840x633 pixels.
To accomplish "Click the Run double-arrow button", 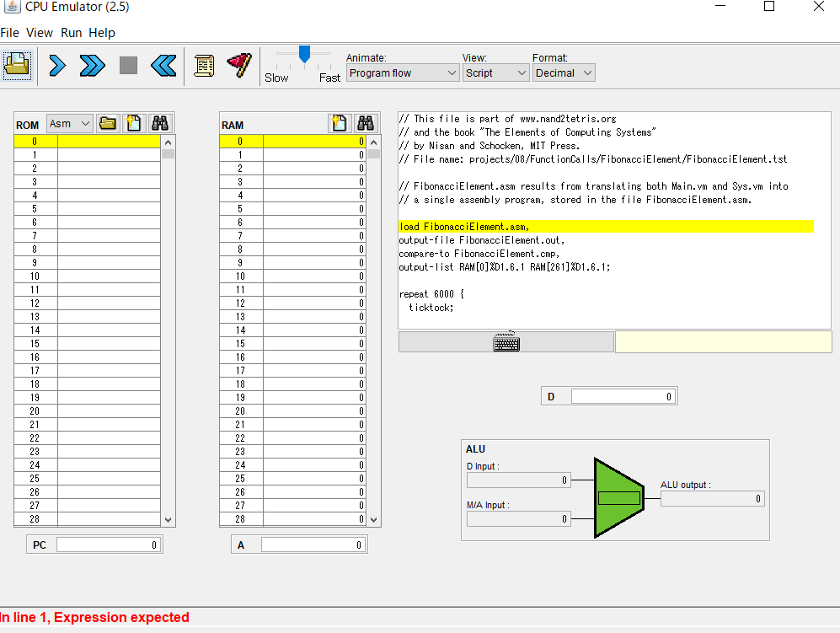I will [x=93, y=65].
